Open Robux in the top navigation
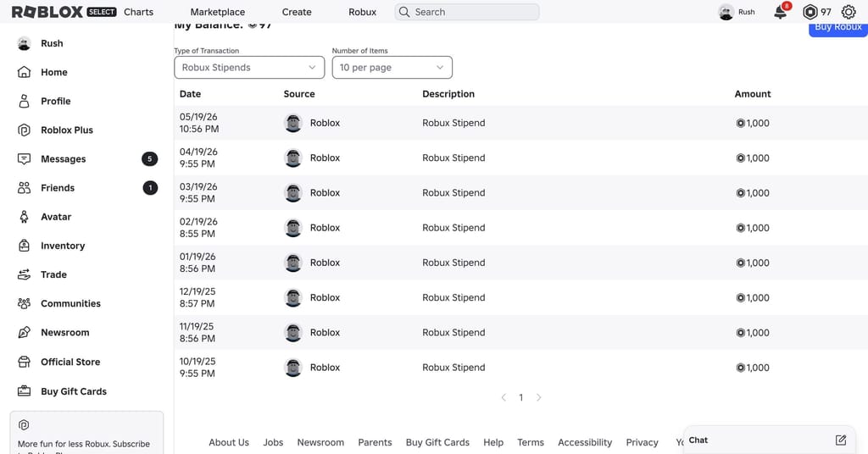Viewport: 868px width, 454px height. click(363, 12)
